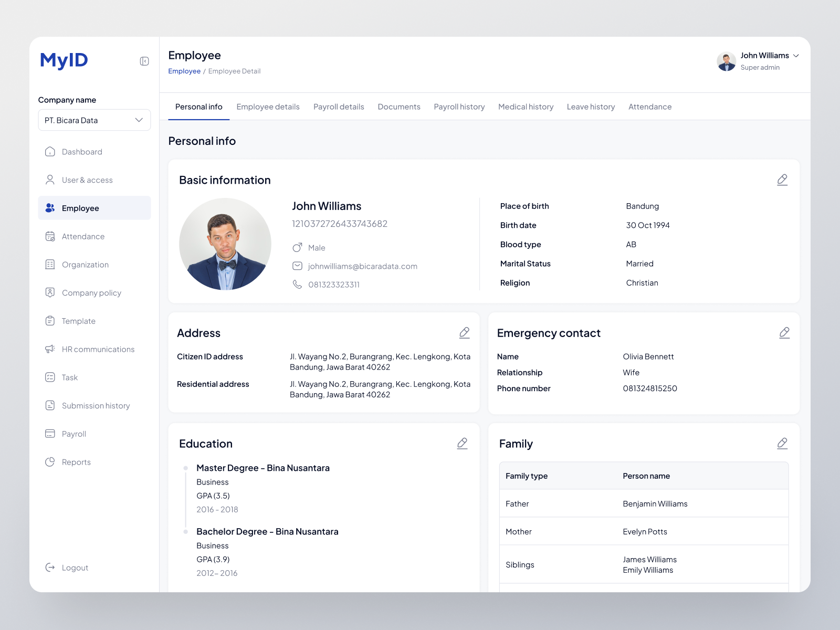Click the Attendance calendar icon
Screen dimensions: 840x630
click(x=50, y=236)
